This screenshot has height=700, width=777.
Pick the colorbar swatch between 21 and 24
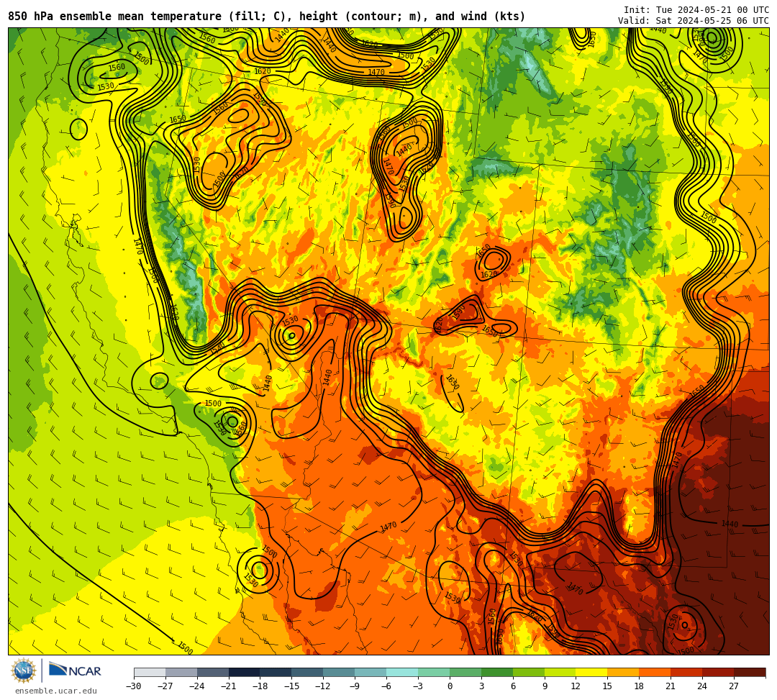pos(687,672)
